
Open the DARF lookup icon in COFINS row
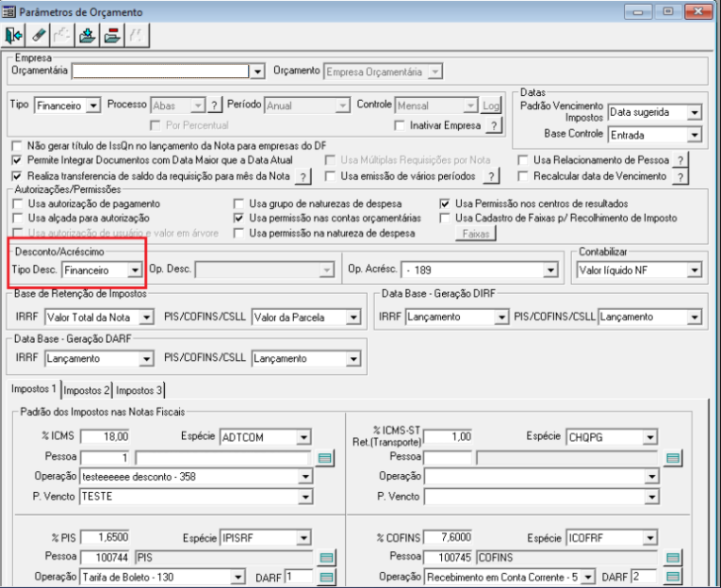(673, 577)
